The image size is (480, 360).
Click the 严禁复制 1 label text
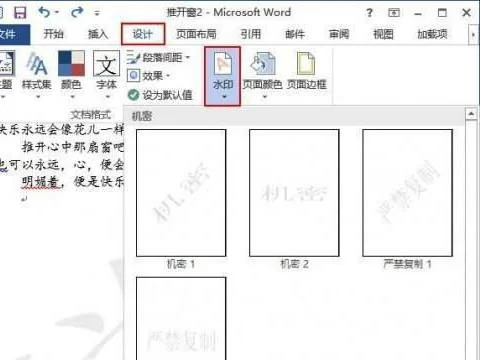407,264
